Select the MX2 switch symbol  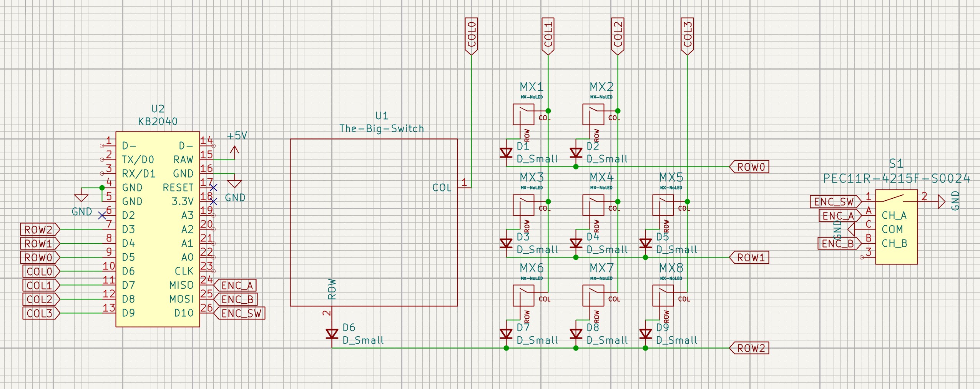[593, 115]
